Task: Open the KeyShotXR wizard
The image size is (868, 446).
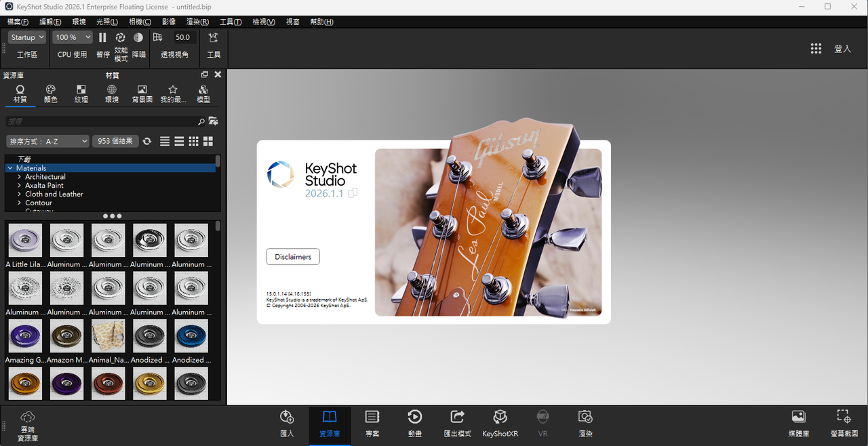Action: [500, 424]
